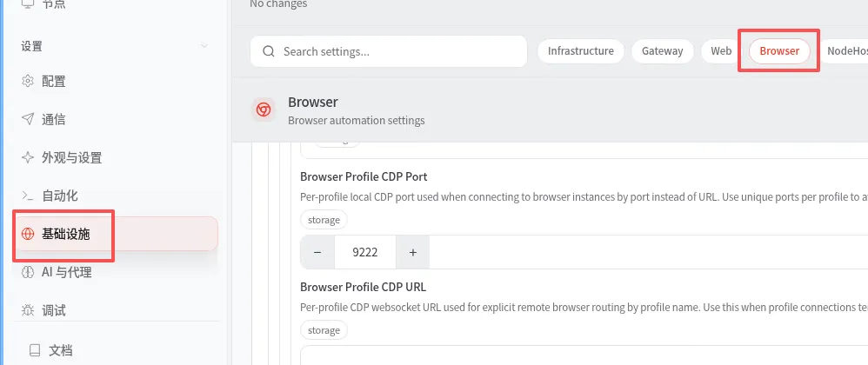
Task: Switch to the Infrastructure tab
Action: [x=580, y=51]
